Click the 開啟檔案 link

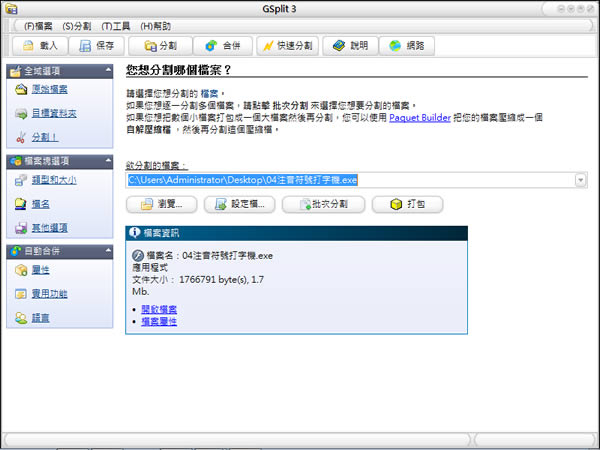(x=159, y=309)
